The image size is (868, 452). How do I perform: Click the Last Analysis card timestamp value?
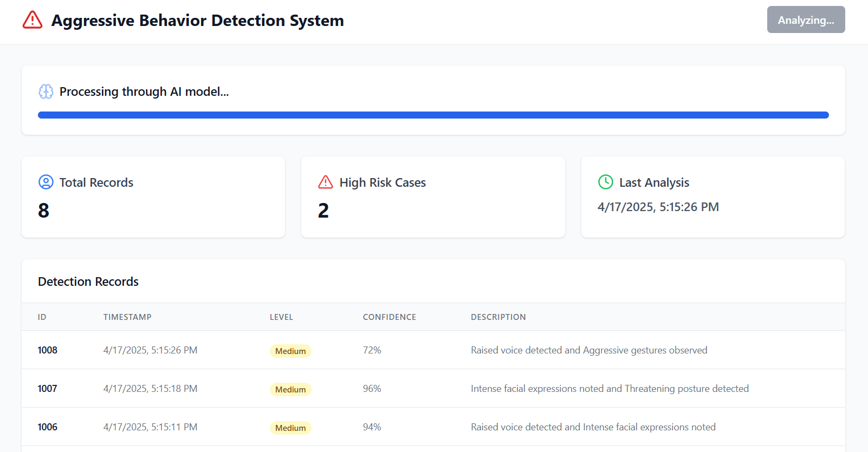point(658,207)
